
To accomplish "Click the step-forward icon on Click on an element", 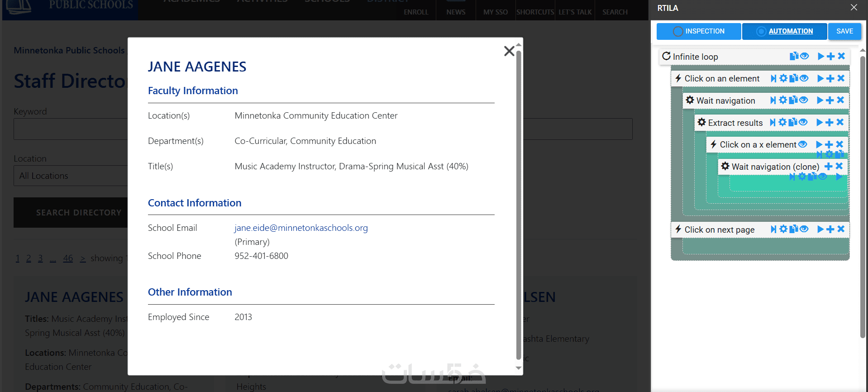I will click(x=773, y=78).
